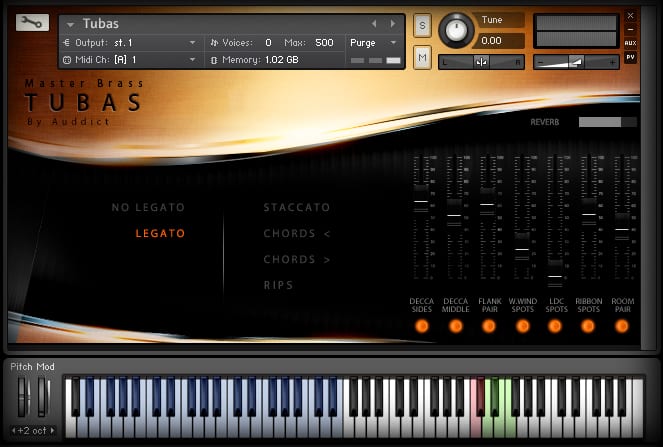Click the Solo (S) button
This screenshot has width=663, height=447.
click(x=422, y=24)
